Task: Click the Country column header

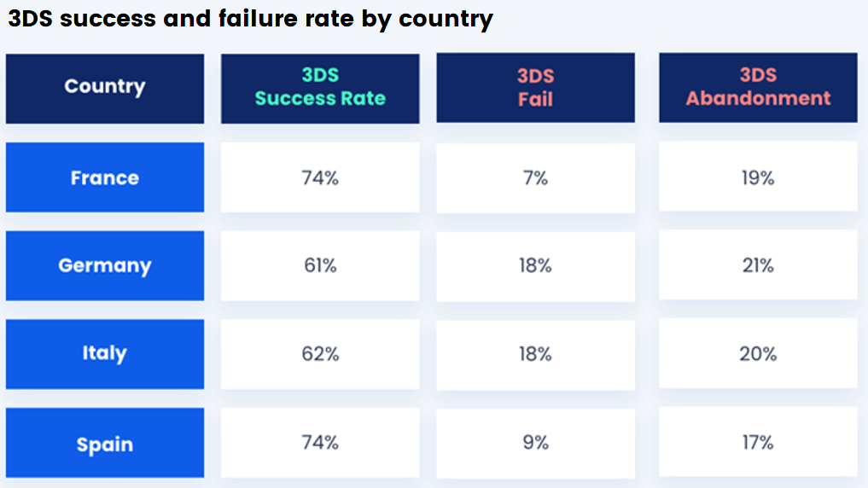Action: 105,87
